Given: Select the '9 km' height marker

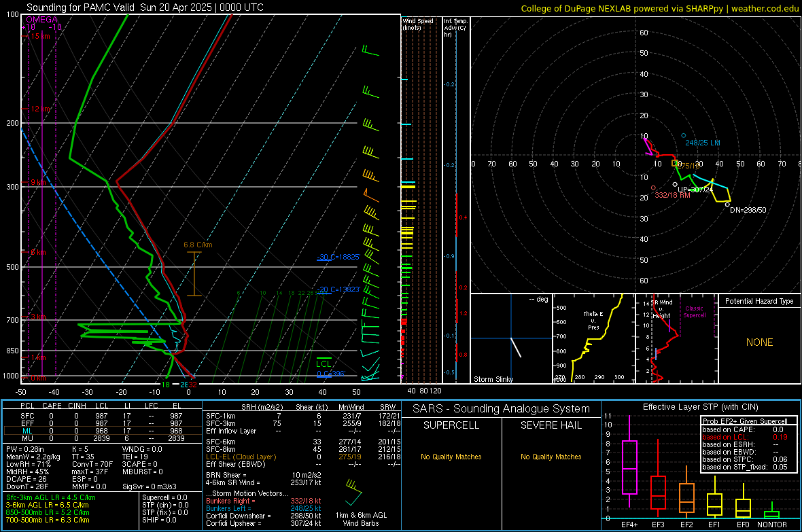Looking at the screenshot, I should pos(38,183).
